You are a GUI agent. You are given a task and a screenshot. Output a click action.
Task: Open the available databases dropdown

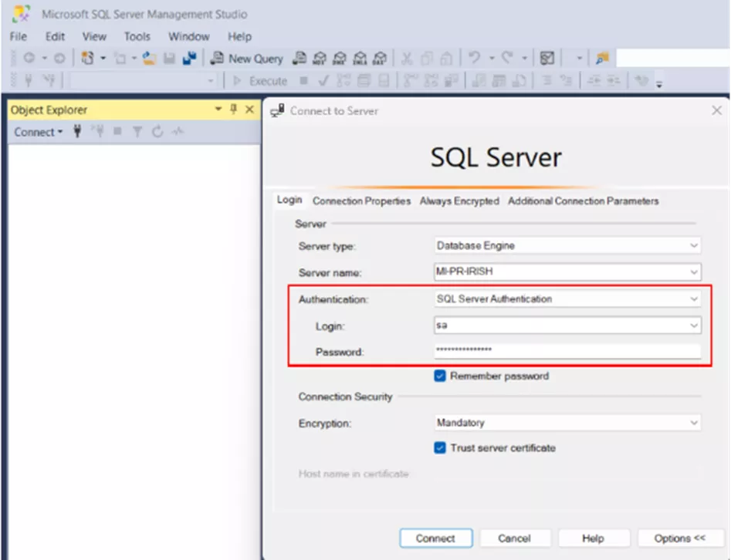(x=143, y=81)
